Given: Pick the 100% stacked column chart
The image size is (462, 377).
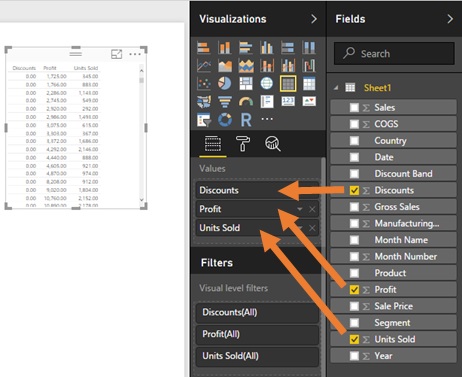Looking at the screenshot, I should click(x=309, y=48).
